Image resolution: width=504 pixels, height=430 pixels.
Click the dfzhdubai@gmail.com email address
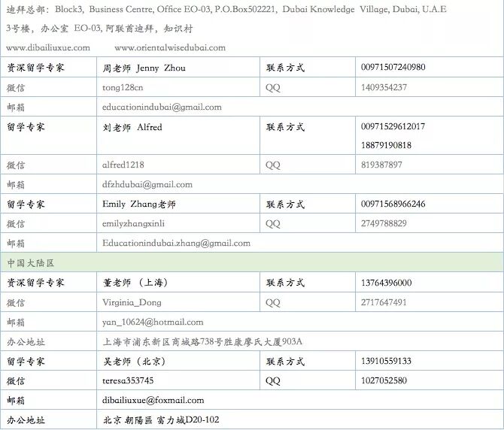(x=147, y=185)
